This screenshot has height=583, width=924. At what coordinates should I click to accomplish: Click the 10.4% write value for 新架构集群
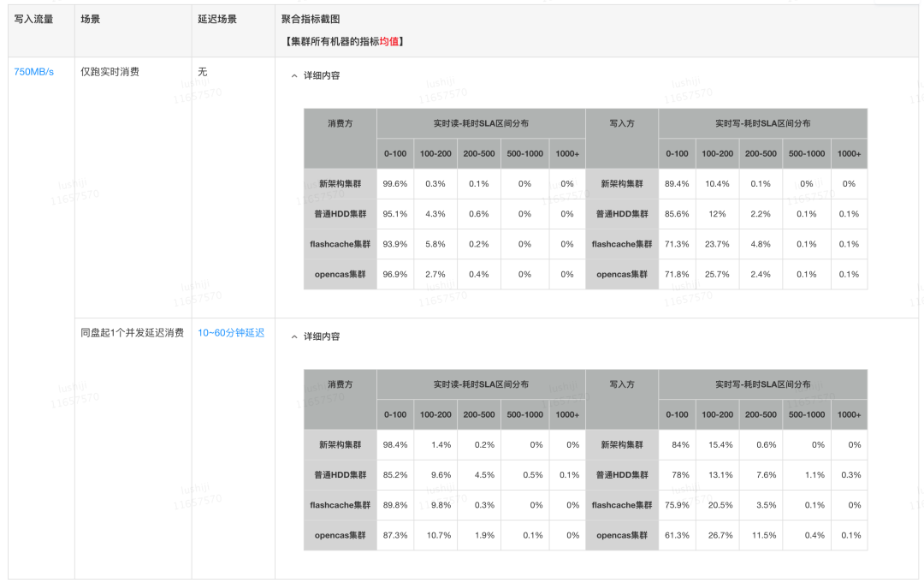[x=717, y=184]
